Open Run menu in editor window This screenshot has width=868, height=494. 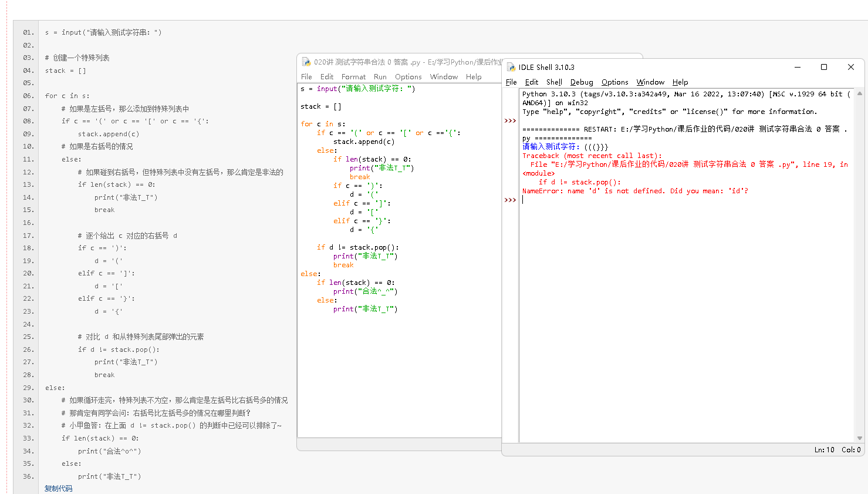(380, 77)
